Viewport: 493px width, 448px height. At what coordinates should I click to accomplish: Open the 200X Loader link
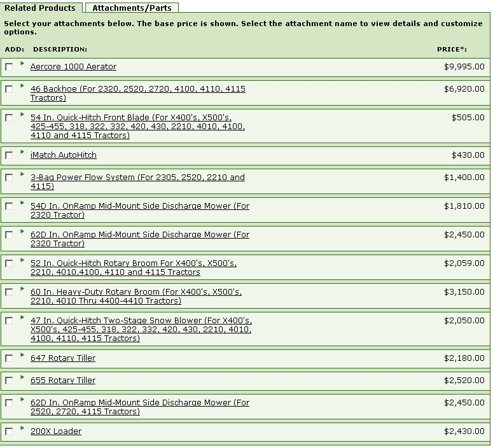point(56,431)
